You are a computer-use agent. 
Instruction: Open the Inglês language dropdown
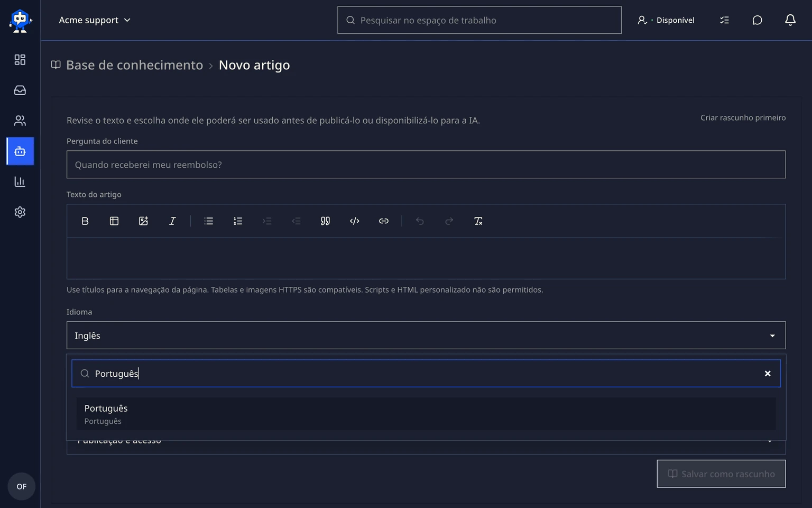(x=426, y=335)
